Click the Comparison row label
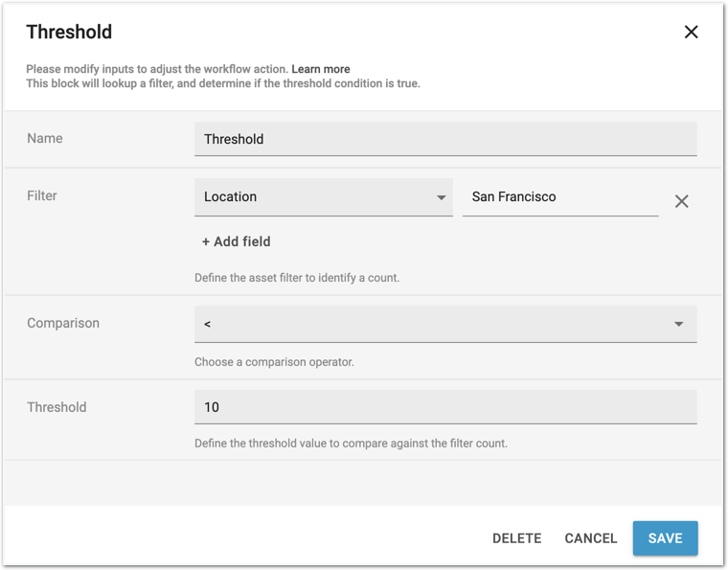Viewport: 728px width, 570px height. click(63, 323)
